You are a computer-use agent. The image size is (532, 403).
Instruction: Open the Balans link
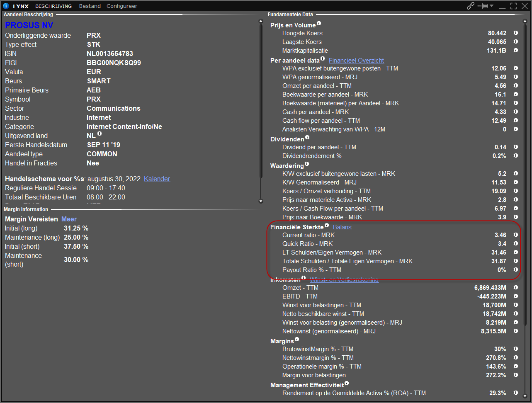(342, 227)
